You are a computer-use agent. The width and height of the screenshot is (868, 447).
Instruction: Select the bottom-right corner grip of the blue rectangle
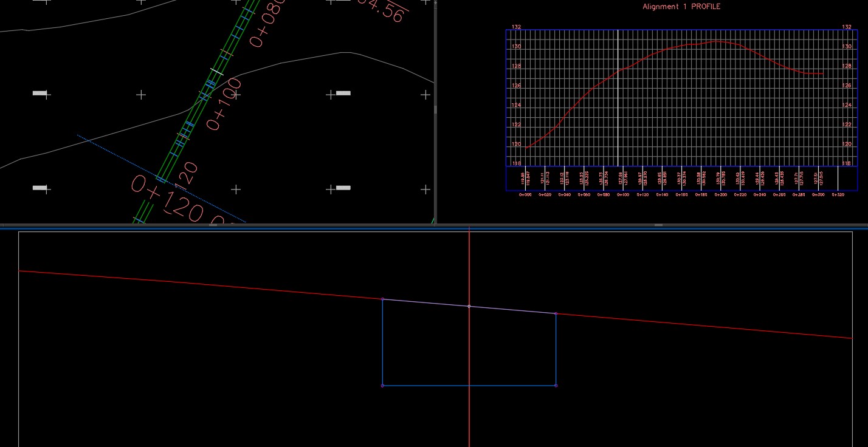555,384
